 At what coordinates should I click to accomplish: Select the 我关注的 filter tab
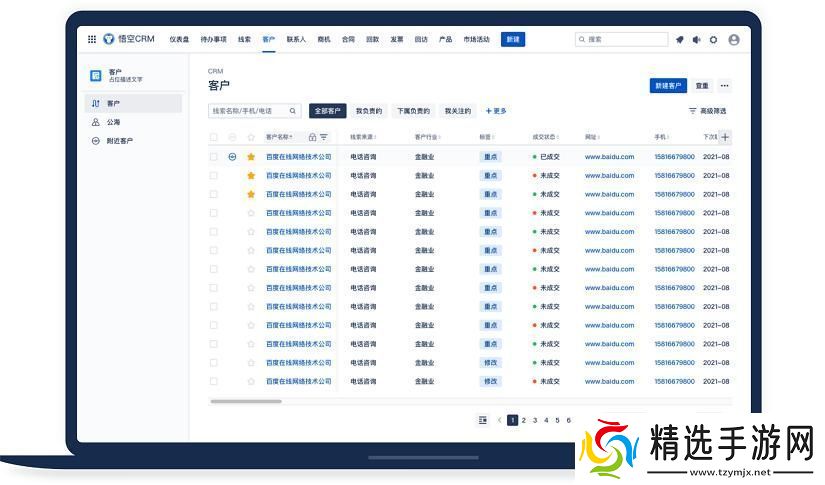tap(458, 111)
